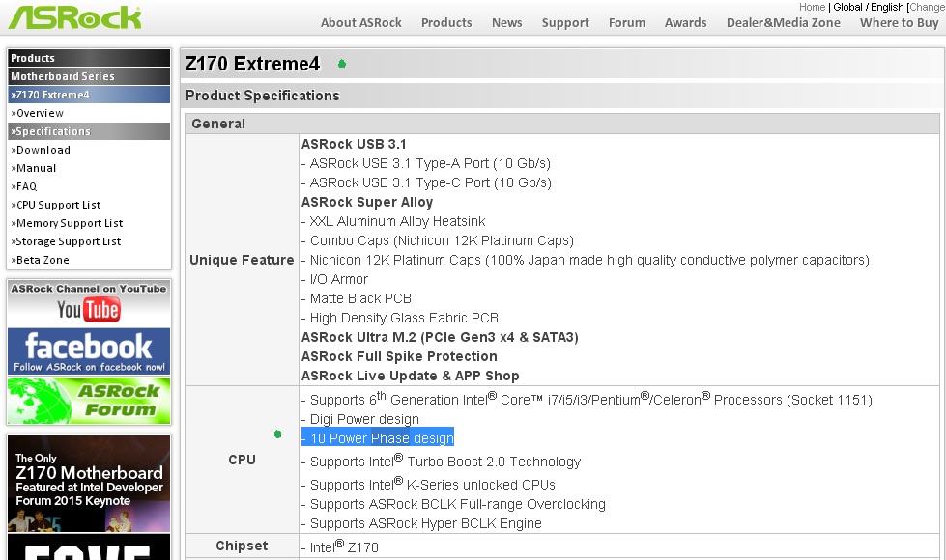Click the ASRock logo

(x=74, y=16)
